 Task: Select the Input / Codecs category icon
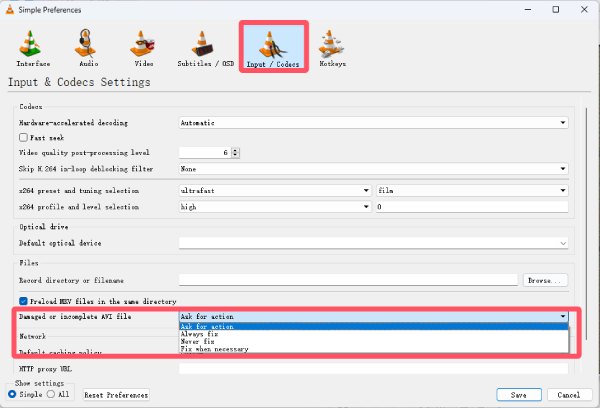tap(273, 47)
